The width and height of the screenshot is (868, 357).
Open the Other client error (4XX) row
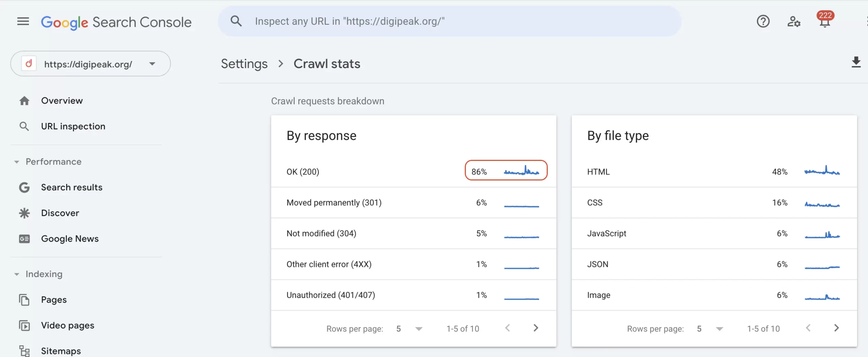coord(413,264)
